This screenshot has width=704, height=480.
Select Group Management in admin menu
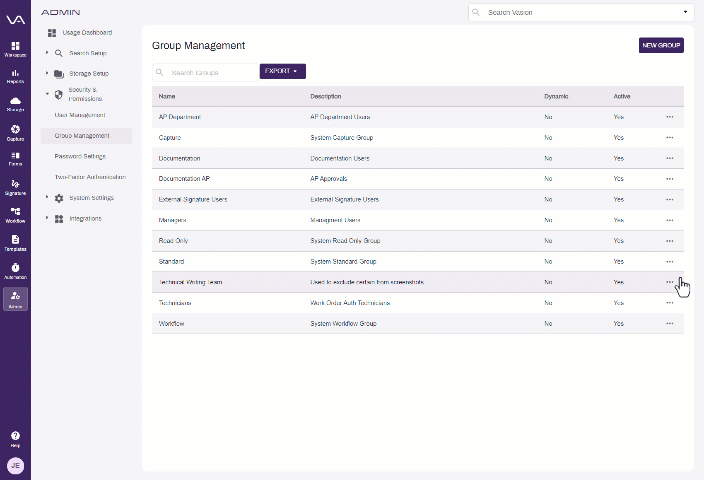coord(86,136)
